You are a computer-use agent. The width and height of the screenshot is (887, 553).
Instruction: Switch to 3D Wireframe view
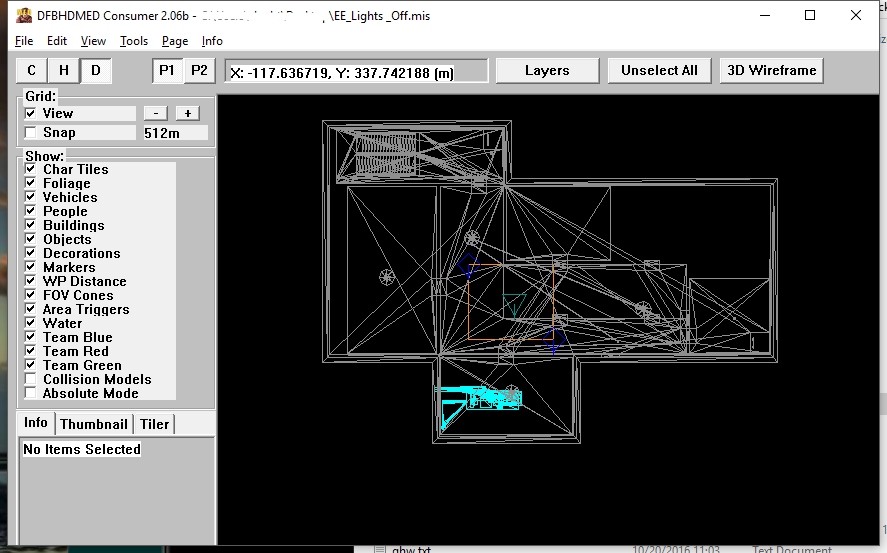point(772,71)
